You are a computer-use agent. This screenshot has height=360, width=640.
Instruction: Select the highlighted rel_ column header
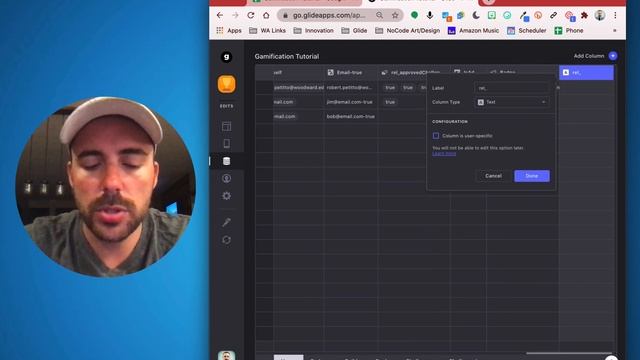[586, 73]
